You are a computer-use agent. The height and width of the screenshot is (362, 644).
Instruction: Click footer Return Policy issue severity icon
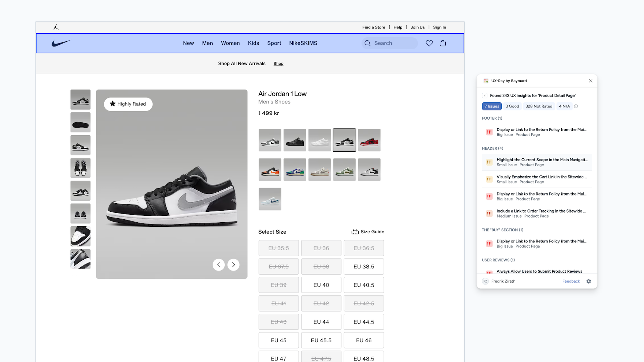point(489,132)
